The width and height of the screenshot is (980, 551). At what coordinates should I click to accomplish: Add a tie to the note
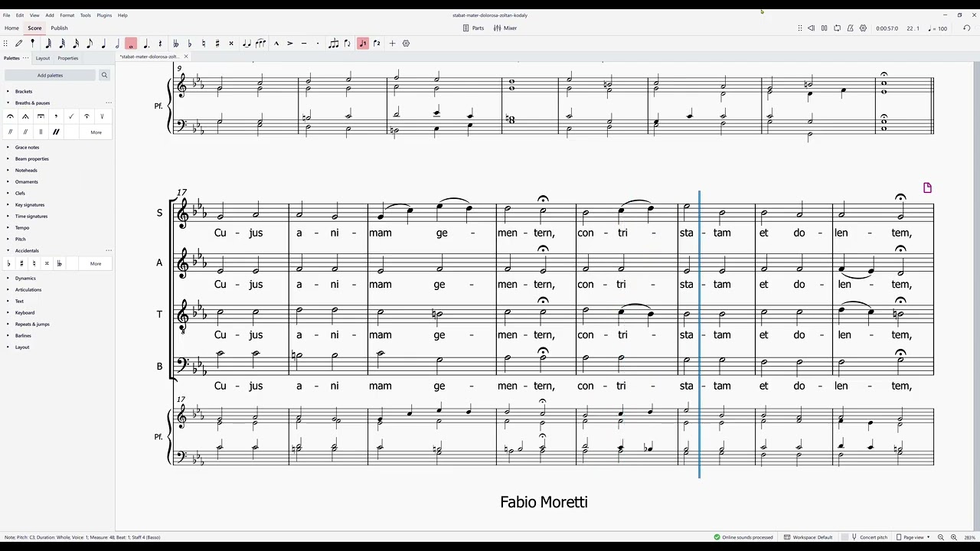(x=247, y=44)
